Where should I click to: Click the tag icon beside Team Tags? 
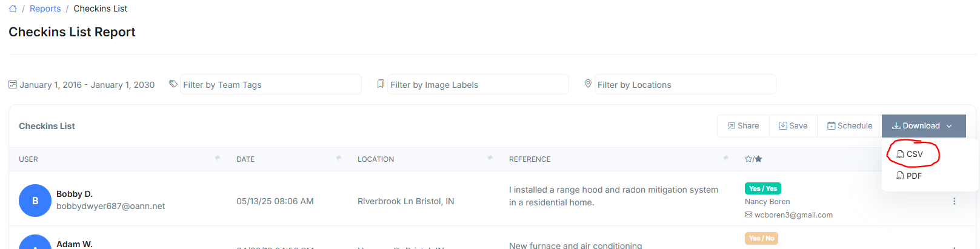[173, 84]
